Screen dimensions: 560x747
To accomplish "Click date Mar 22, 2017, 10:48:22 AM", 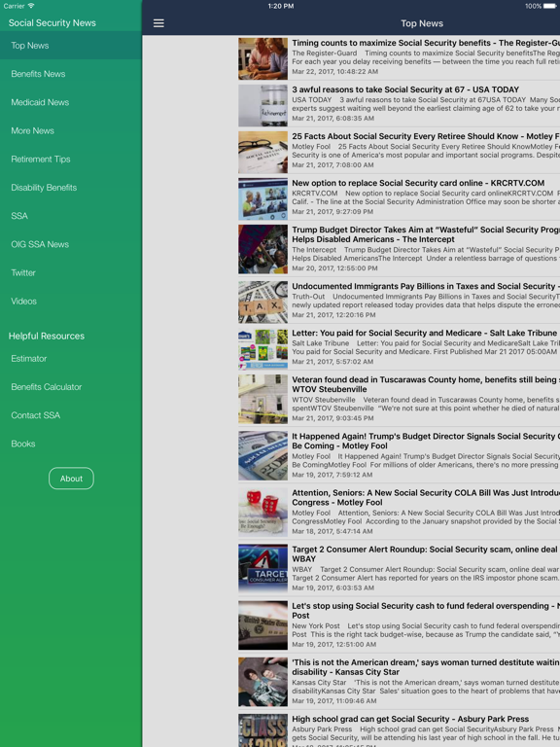I will [334, 71].
